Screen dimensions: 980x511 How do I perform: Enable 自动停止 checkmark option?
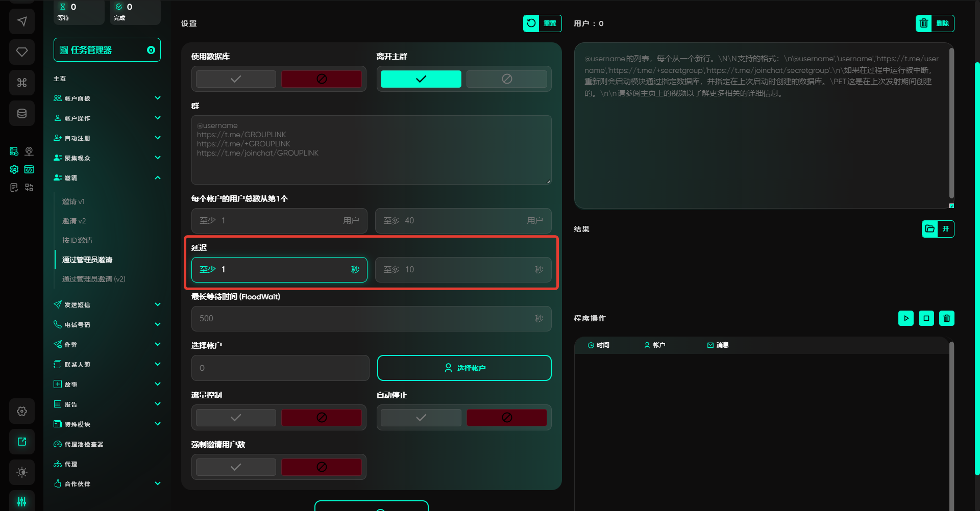click(421, 418)
